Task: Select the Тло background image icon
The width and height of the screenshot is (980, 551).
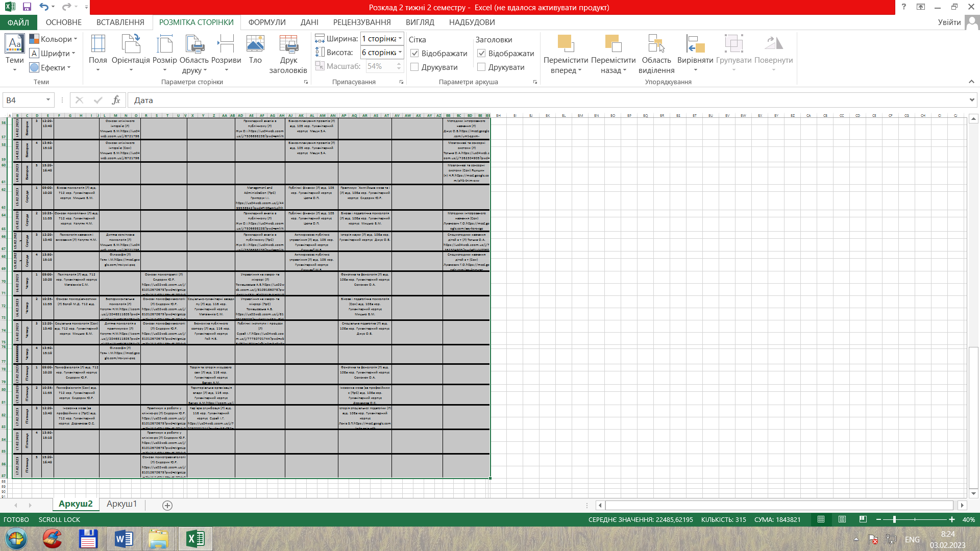Action: point(255,50)
